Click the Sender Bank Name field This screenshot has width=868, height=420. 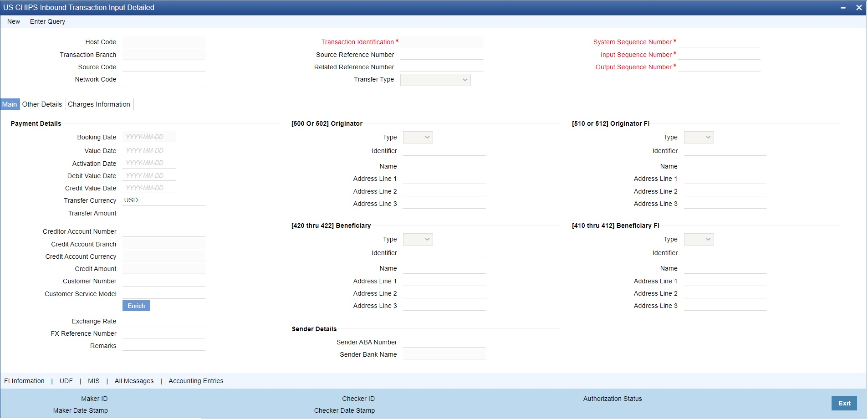point(444,354)
